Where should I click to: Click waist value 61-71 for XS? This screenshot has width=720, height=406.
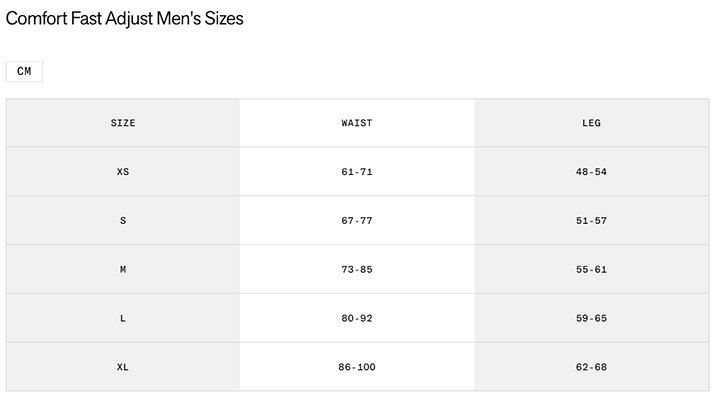[357, 172]
